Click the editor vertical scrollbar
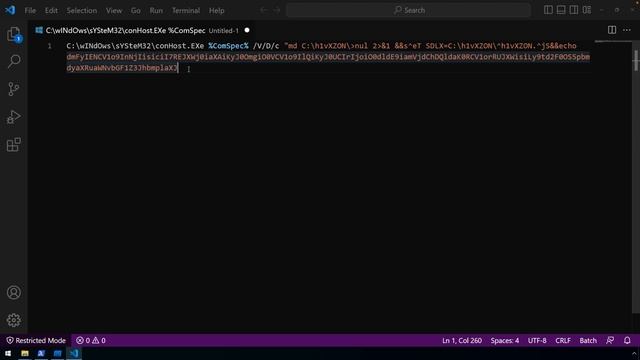 point(636,178)
